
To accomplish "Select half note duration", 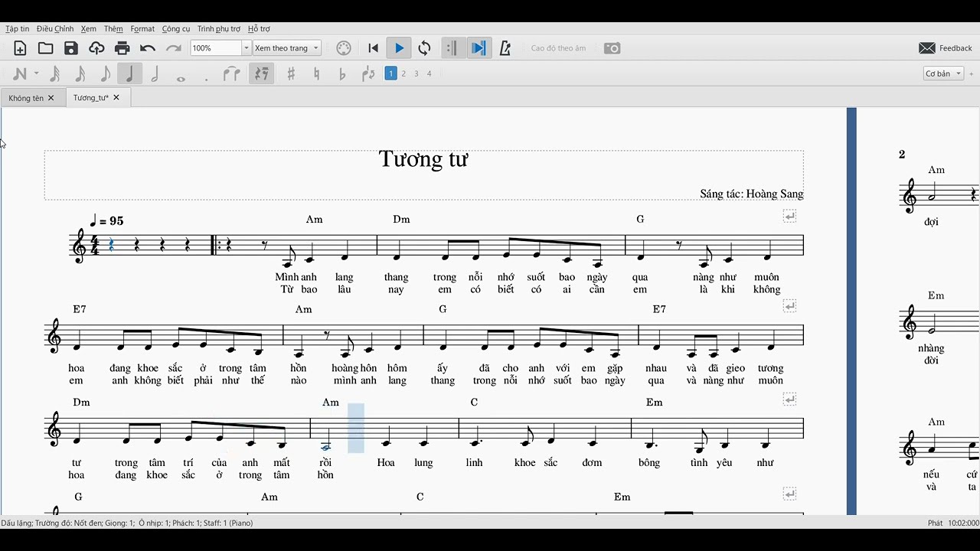I will tap(155, 73).
